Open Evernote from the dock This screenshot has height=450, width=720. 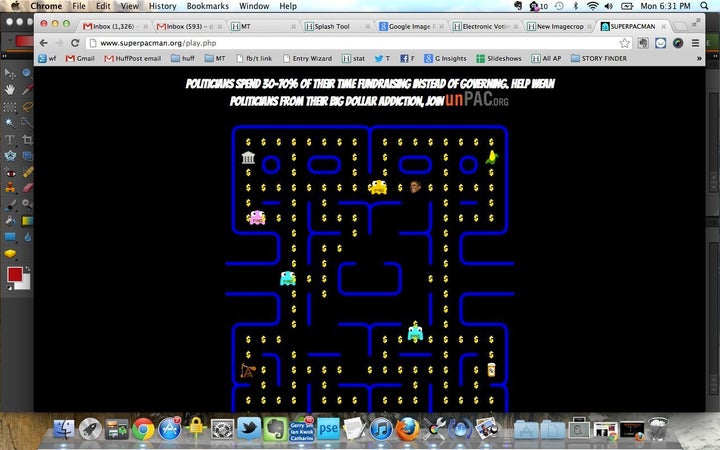[275, 429]
